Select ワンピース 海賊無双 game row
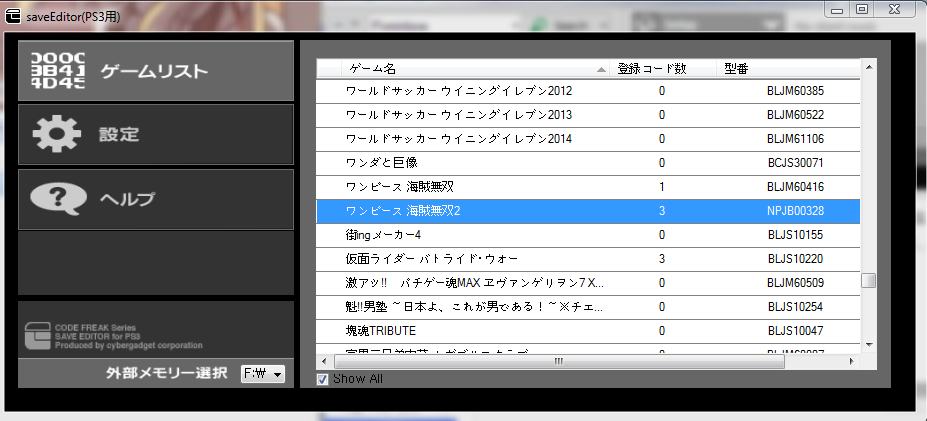927x421 pixels. [588, 187]
